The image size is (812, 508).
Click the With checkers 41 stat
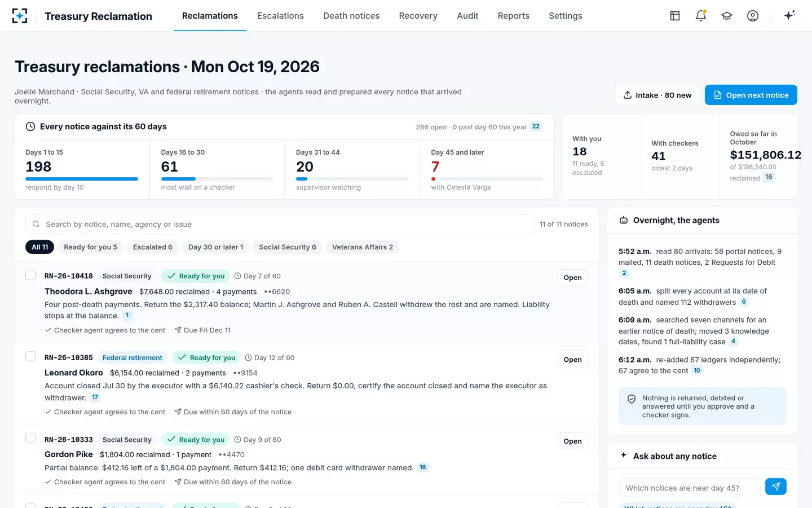point(680,156)
